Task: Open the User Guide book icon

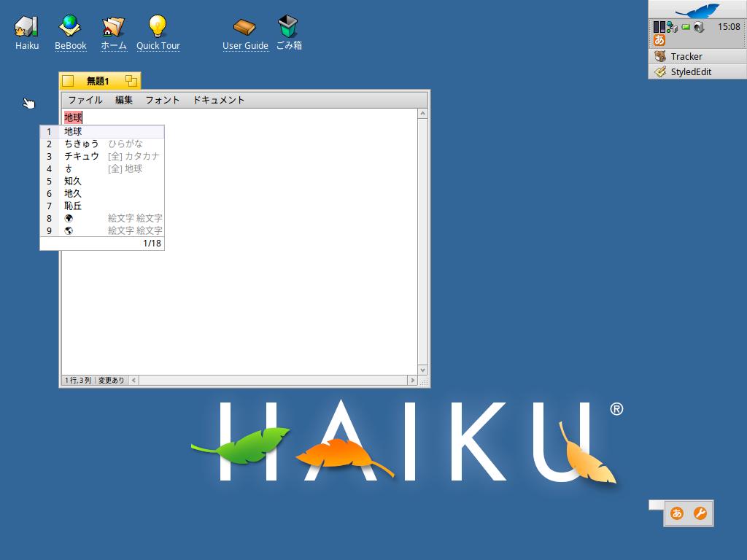Action: tap(245, 27)
